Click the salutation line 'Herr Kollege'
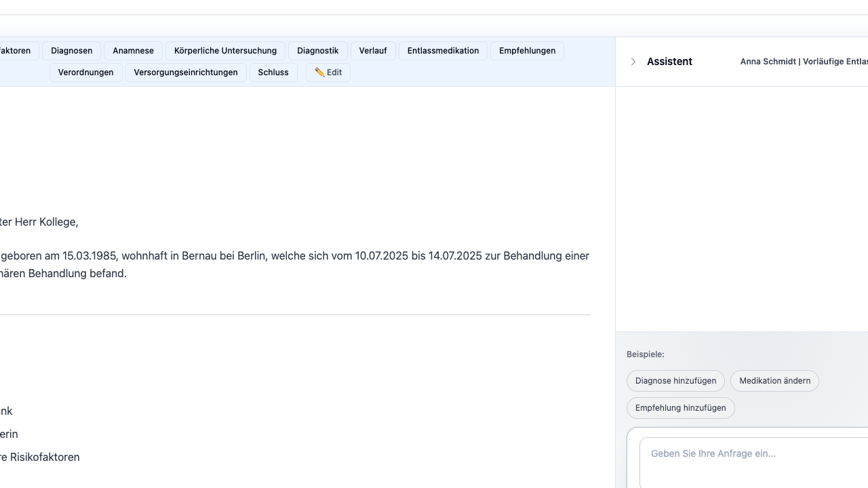 (x=41, y=222)
